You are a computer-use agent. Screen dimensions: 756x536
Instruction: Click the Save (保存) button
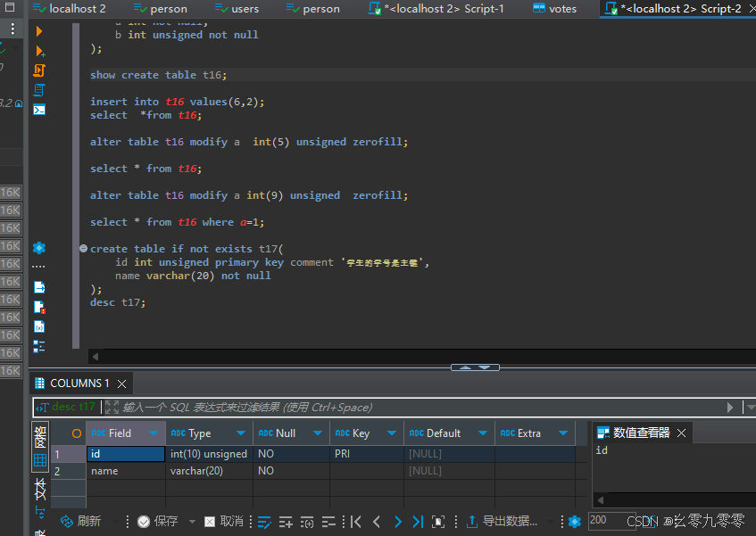coord(158,521)
